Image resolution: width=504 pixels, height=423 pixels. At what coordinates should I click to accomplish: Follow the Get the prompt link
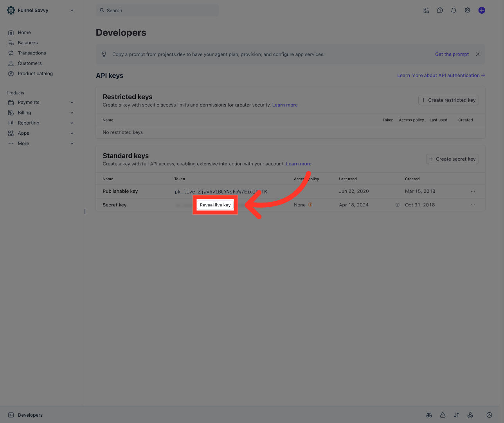pyautogui.click(x=452, y=54)
